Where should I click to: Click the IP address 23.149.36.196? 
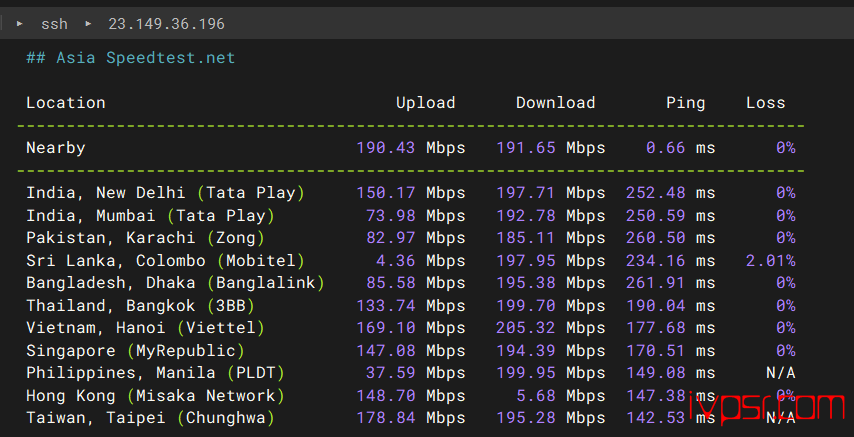click(166, 24)
